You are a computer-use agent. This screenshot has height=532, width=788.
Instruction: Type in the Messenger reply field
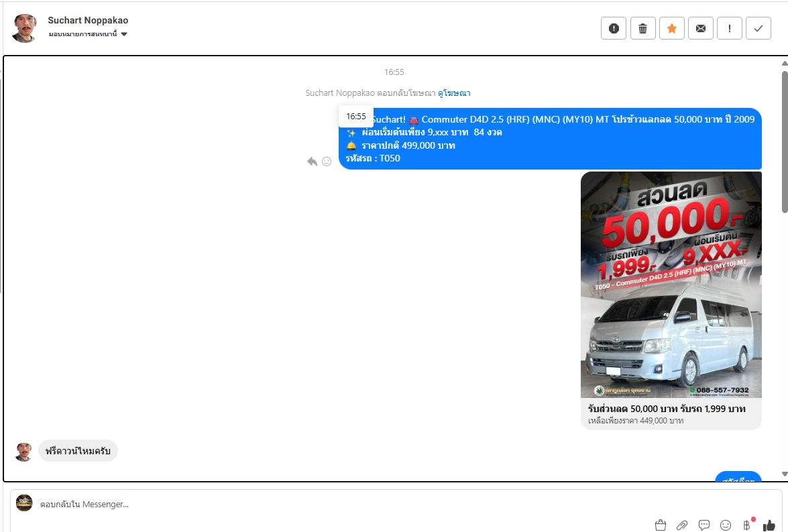[x=335, y=504]
